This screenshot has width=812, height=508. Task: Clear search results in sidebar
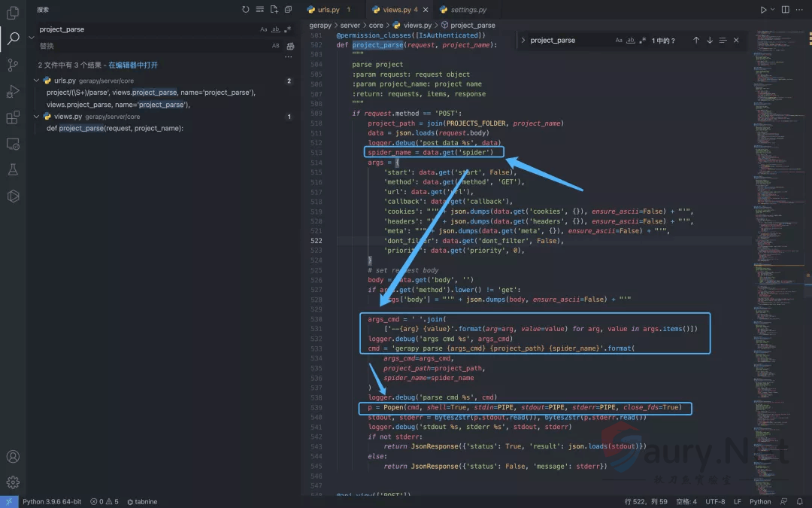(259, 10)
